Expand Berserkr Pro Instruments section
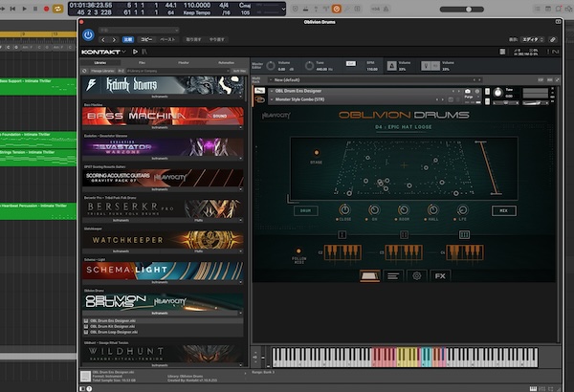574x392 pixels. pos(121,220)
